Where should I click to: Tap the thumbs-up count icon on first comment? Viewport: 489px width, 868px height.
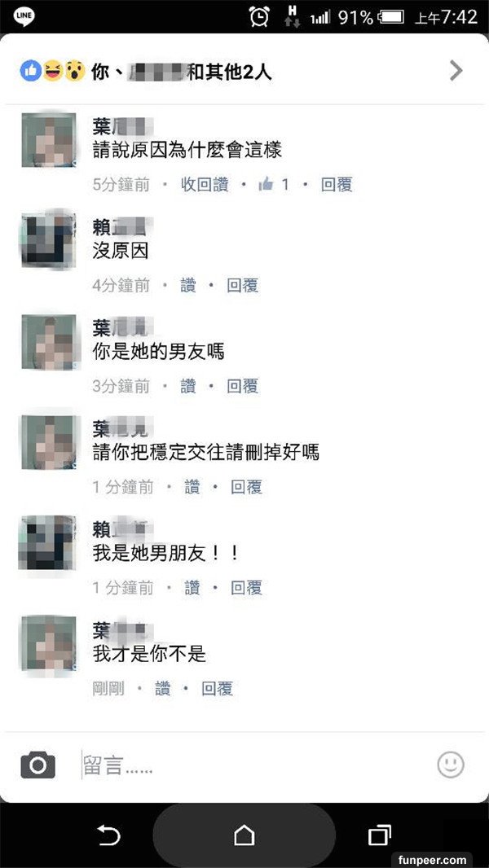pos(267,184)
